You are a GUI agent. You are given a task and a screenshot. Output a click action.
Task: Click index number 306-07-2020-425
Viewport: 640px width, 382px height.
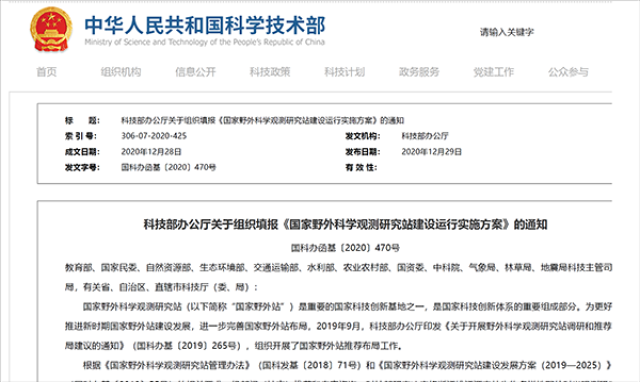click(154, 136)
